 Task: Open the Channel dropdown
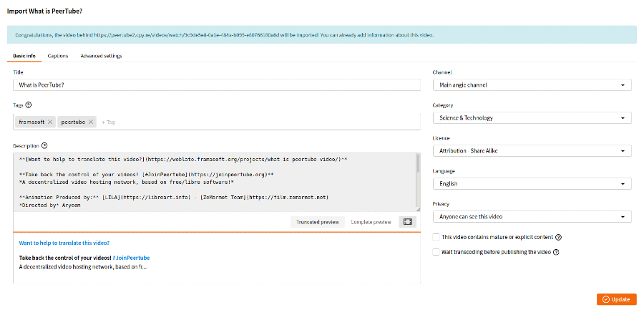coord(532,85)
